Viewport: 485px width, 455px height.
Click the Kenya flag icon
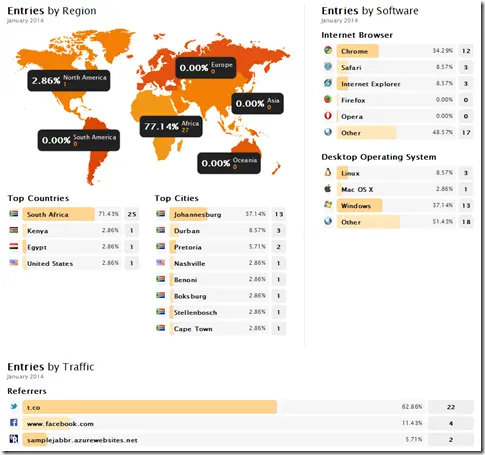14,230
